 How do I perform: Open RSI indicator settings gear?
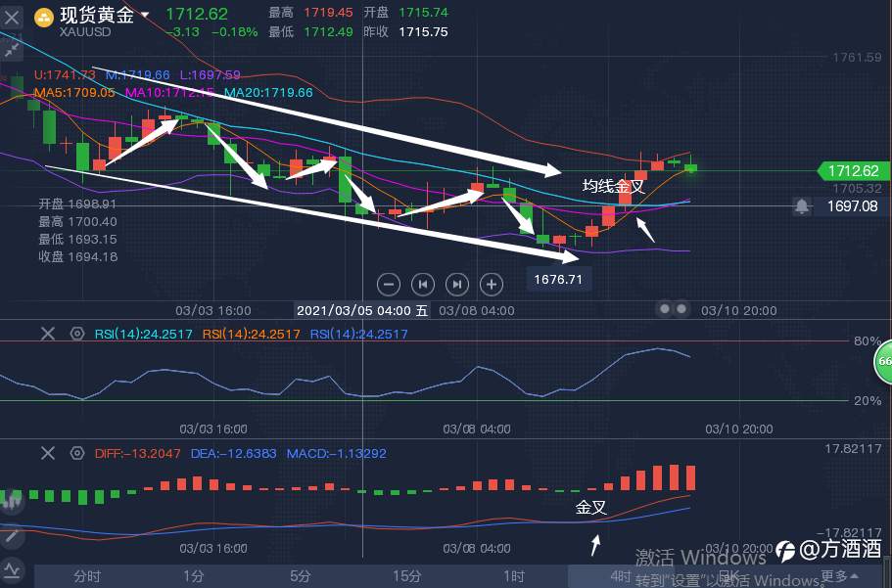coord(76,334)
